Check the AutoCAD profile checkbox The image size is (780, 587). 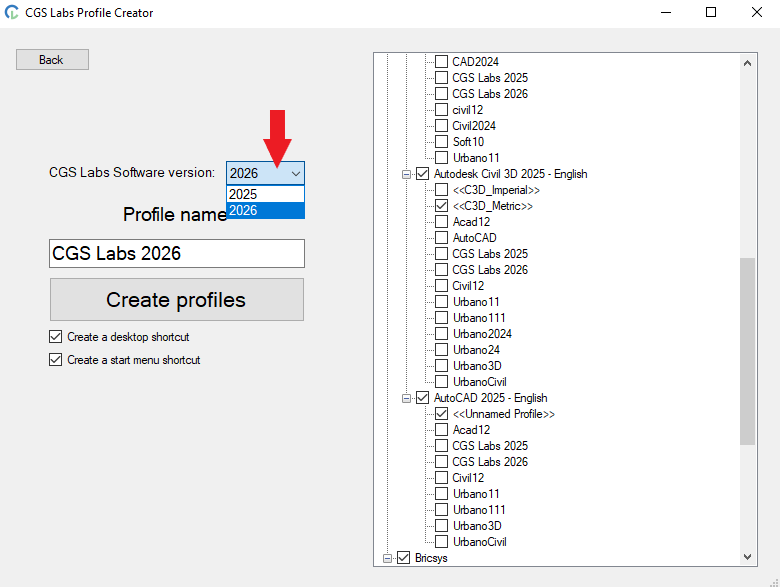click(441, 238)
